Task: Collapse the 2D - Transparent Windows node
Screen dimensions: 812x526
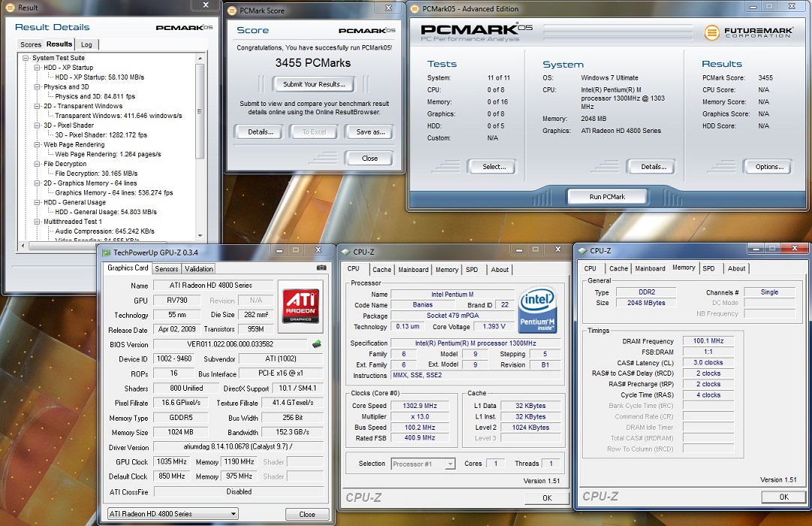Action: click(x=37, y=106)
